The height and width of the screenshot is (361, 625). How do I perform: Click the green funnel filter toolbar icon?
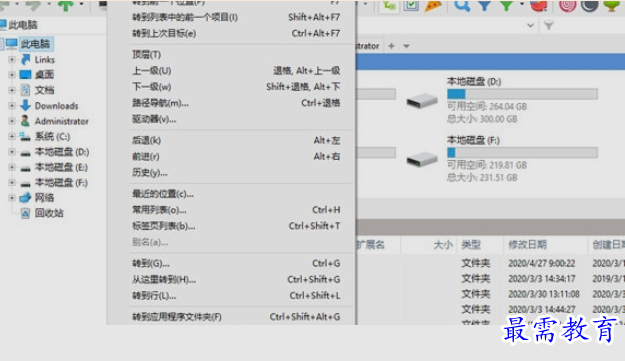pos(506,5)
